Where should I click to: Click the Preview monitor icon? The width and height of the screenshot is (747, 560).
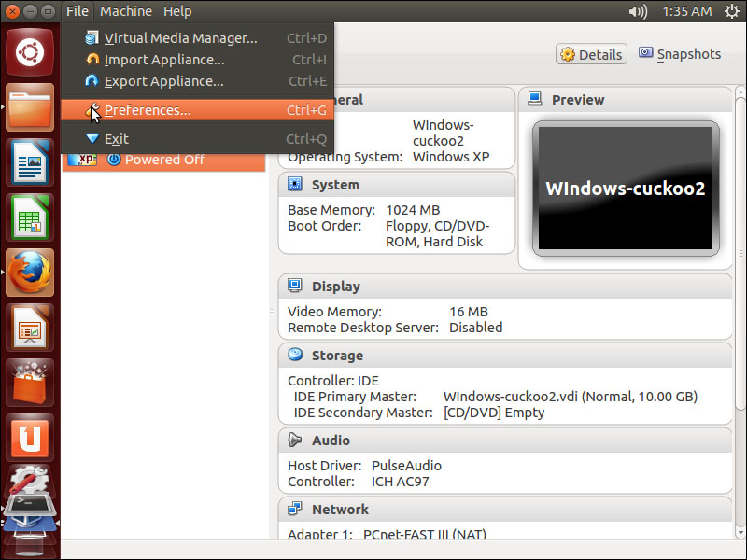click(534, 99)
